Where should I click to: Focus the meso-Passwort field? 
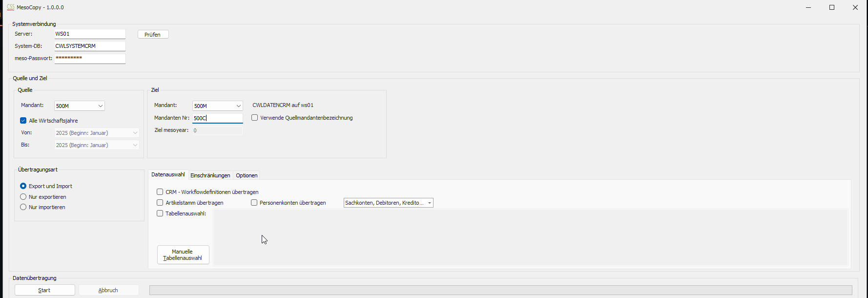pyautogui.click(x=90, y=59)
